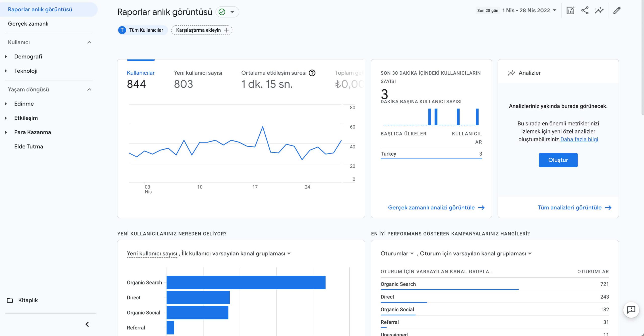644x336 pixels.
Task: Click the Organic Social bar in chart
Action: click(x=197, y=313)
